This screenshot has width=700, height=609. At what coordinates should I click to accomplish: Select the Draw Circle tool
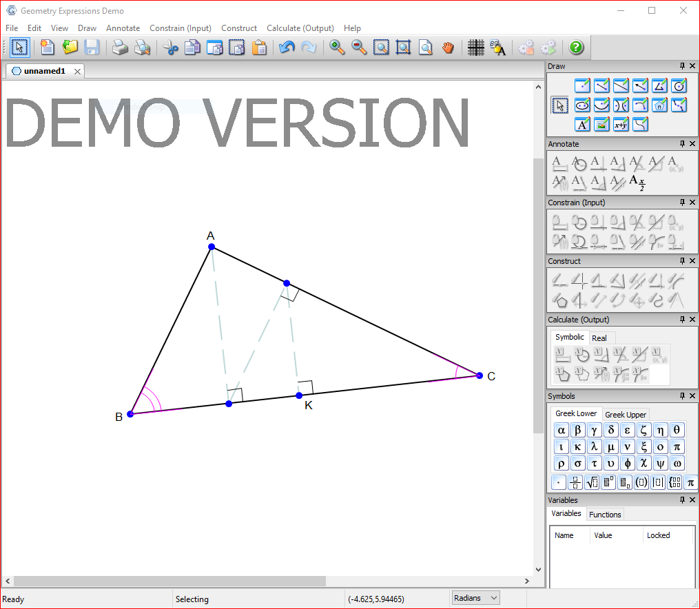(679, 85)
